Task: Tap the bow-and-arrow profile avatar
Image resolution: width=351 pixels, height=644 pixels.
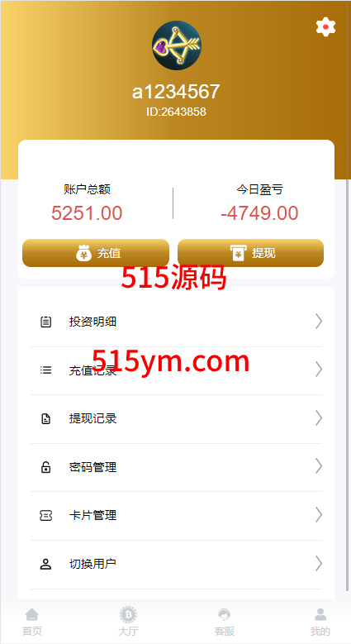Action: click(177, 45)
